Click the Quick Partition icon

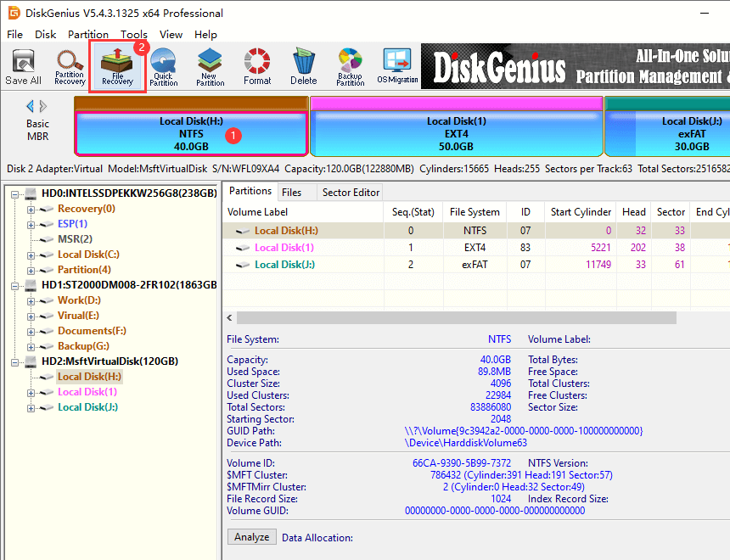pyautogui.click(x=163, y=66)
